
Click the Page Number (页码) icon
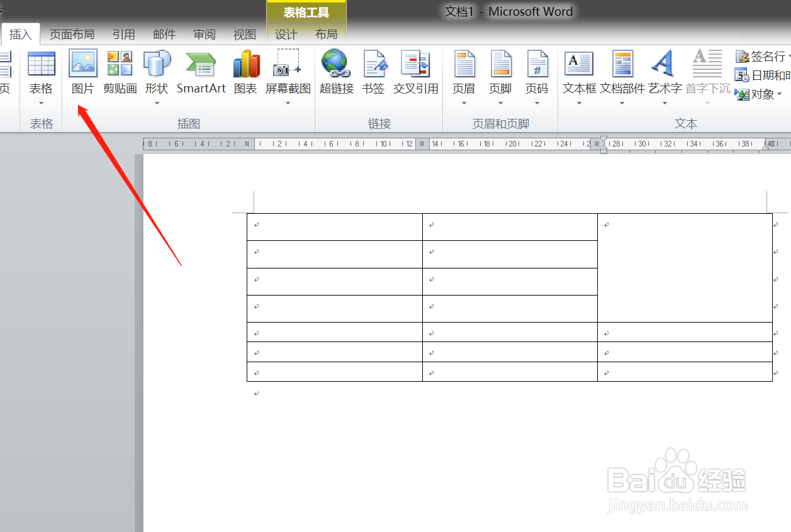coord(537,64)
